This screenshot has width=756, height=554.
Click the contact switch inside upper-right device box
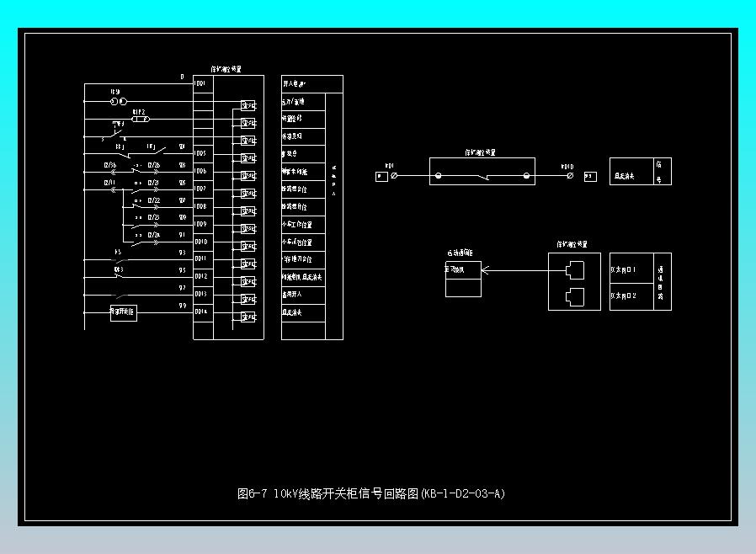click(x=482, y=177)
